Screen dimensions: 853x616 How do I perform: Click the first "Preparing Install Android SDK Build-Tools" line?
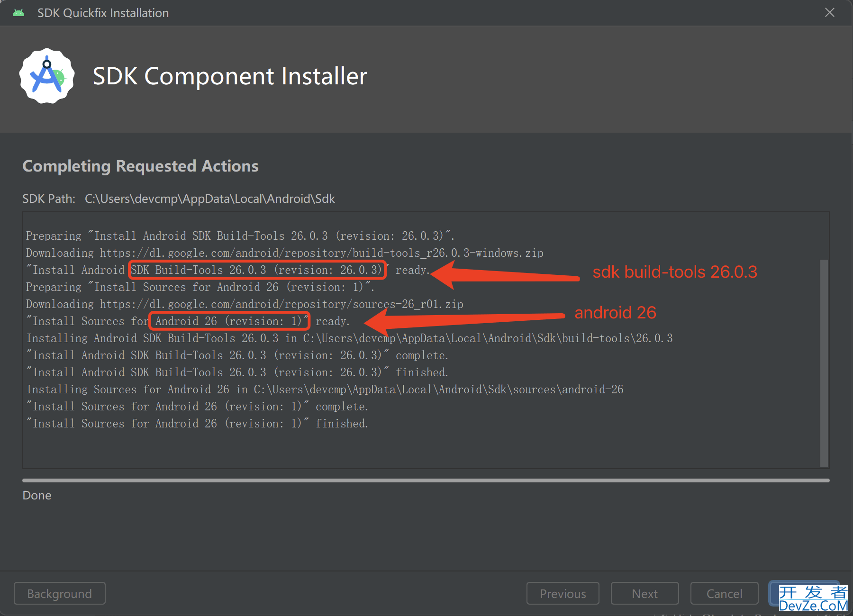point(241,236)
